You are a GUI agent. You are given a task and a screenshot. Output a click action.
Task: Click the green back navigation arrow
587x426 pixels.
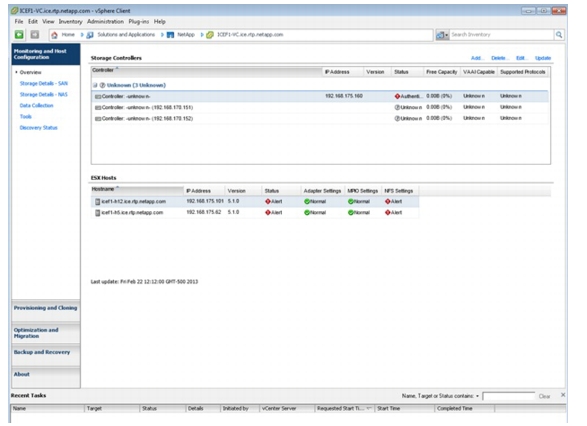(19, 35)
